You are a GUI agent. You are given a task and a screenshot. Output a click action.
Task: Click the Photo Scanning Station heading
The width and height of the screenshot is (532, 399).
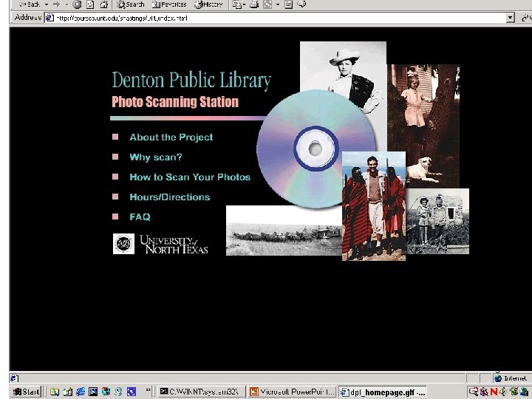click(175, 102)
